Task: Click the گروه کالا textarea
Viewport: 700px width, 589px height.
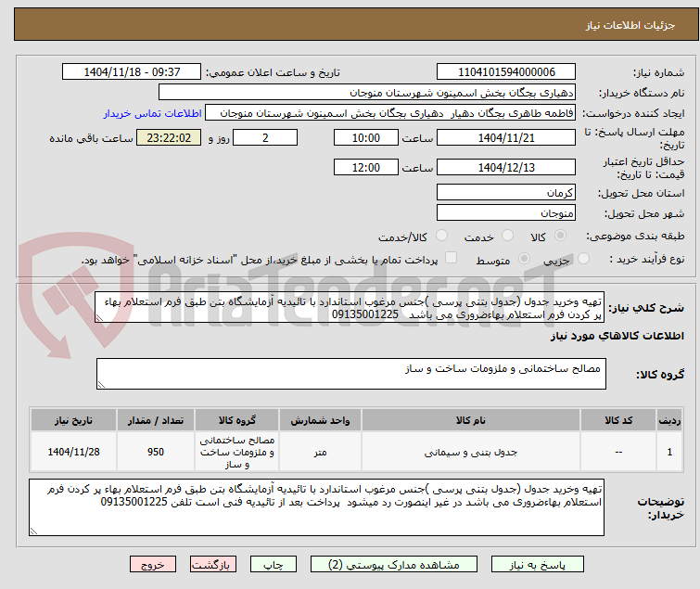Action: coord(351,374)
